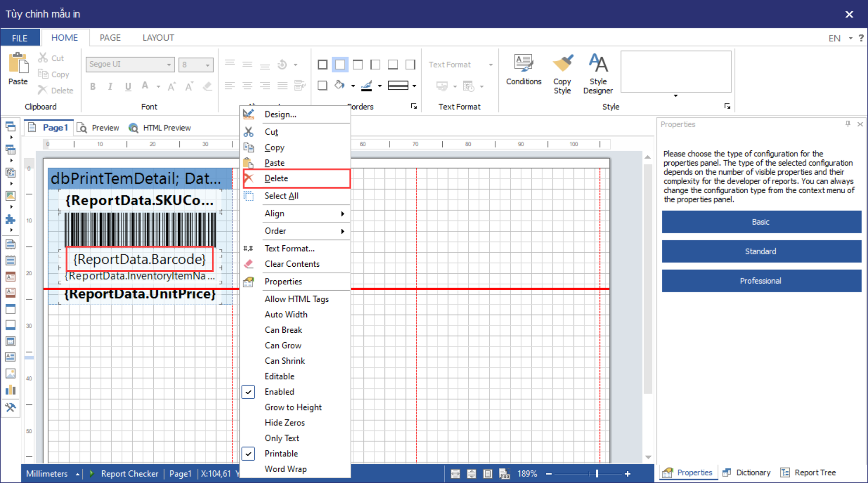Click the Conditions icon in ribbon
This screenshot has height=483, width=868.
pyautogui.click(x=523, y=64)
